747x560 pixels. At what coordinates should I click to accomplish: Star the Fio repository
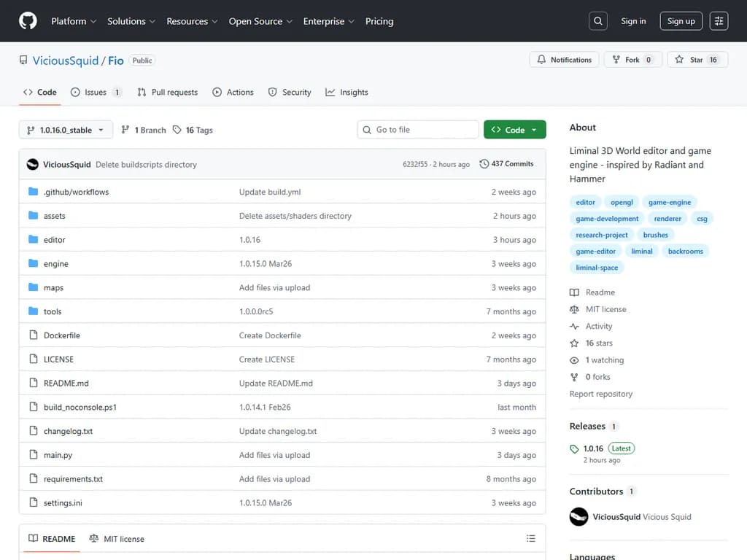(697, 60)
